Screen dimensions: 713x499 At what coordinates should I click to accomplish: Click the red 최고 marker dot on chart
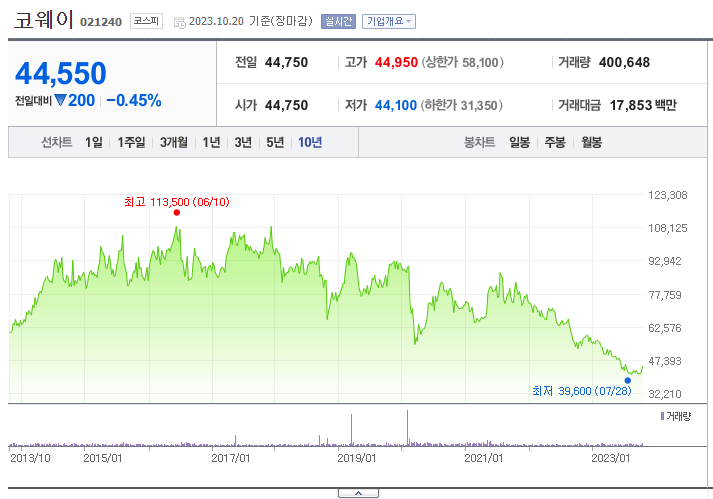(x=177, y=212)
